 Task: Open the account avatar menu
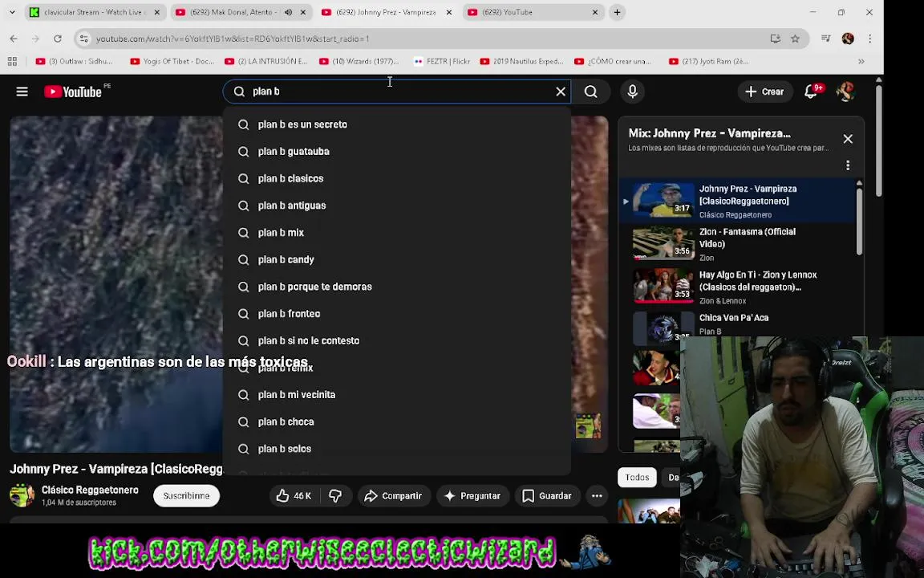[845, 92]
